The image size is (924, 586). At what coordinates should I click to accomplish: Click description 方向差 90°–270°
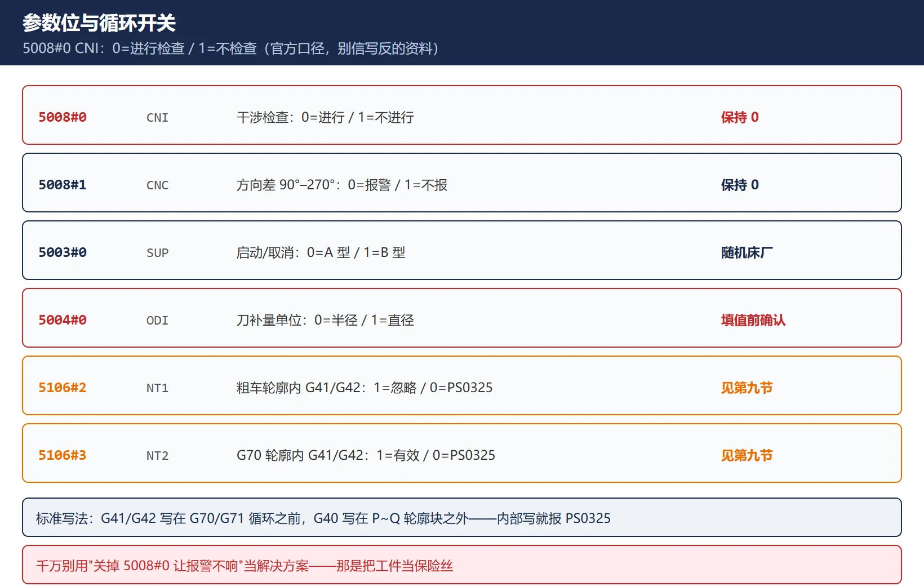point(342,185)
